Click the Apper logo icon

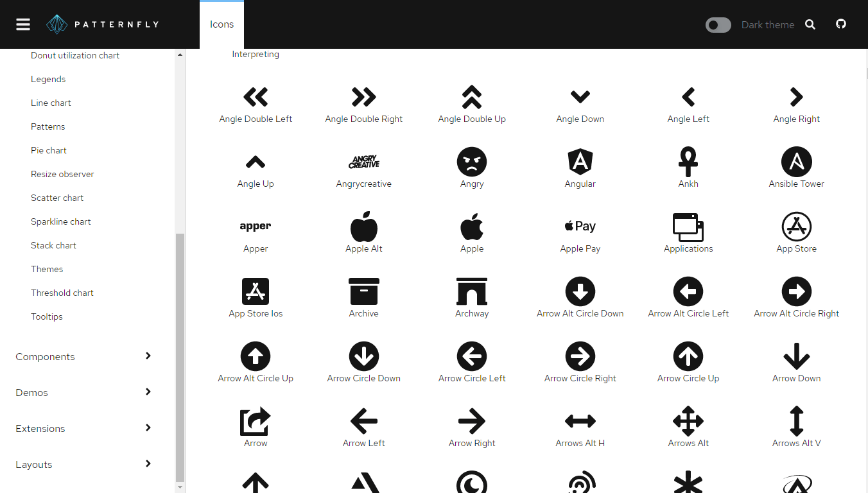(x=256, y=227)
